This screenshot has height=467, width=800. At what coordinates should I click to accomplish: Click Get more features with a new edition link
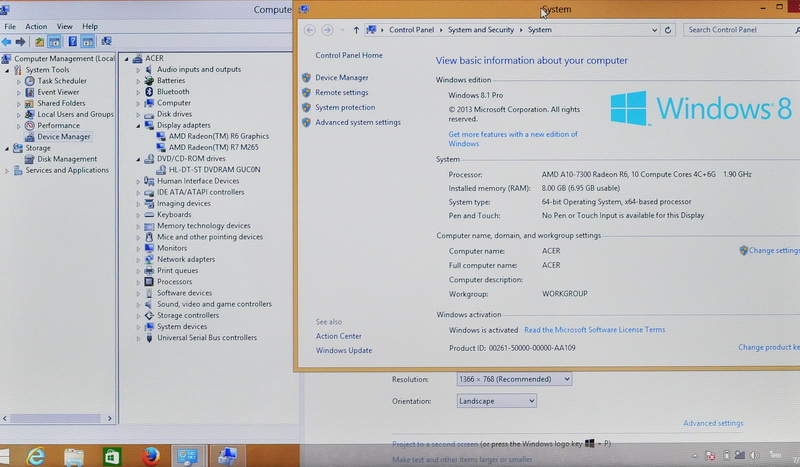[513, 139]
